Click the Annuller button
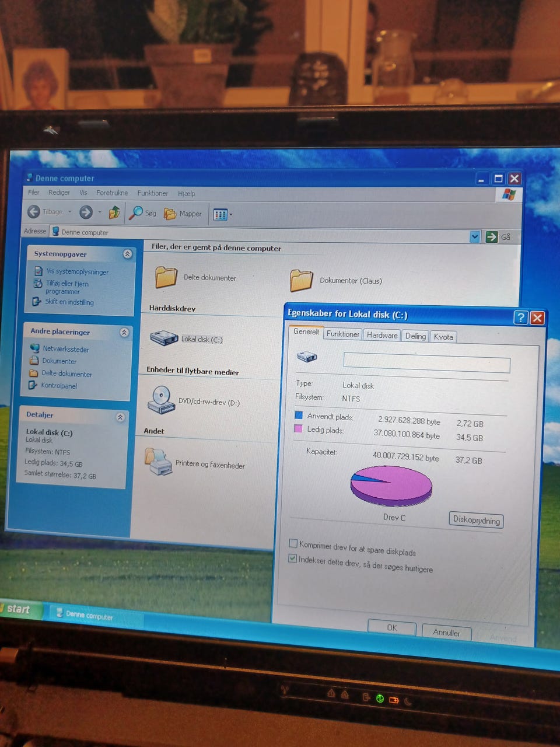 (446, 633)
